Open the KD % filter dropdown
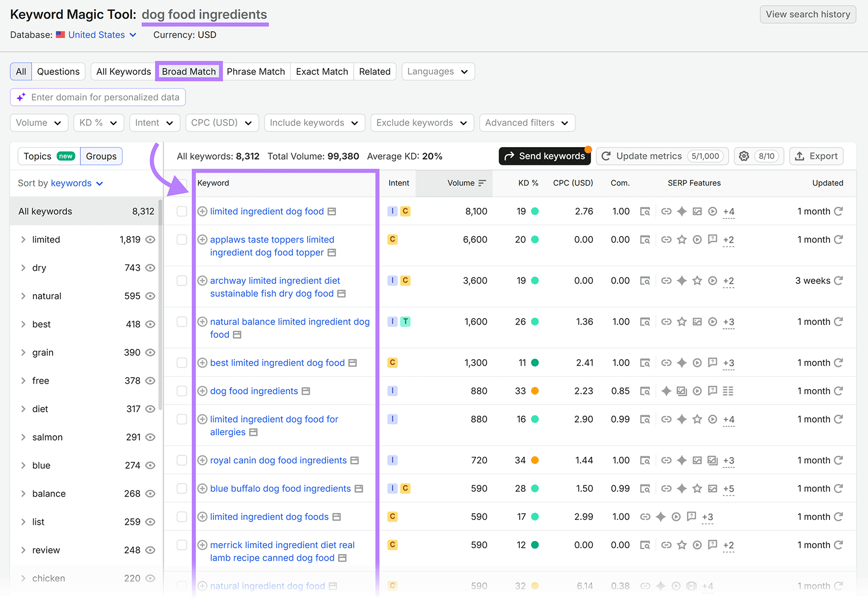The width and height of the screenshot is (868, 598). (99, 123)
